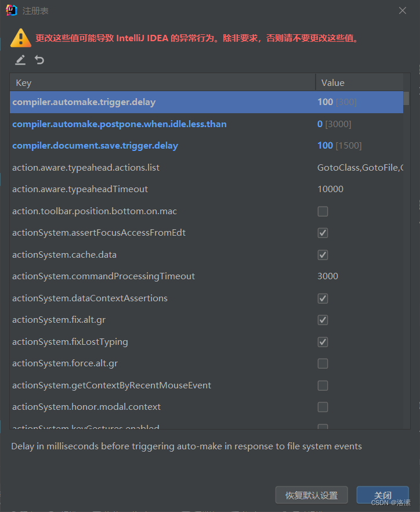The width and height of the screenshot is (420, 512).
Task: Select compiler.automake.trigger.delay row
Action: pyautogui.click(x=207, y=102)
